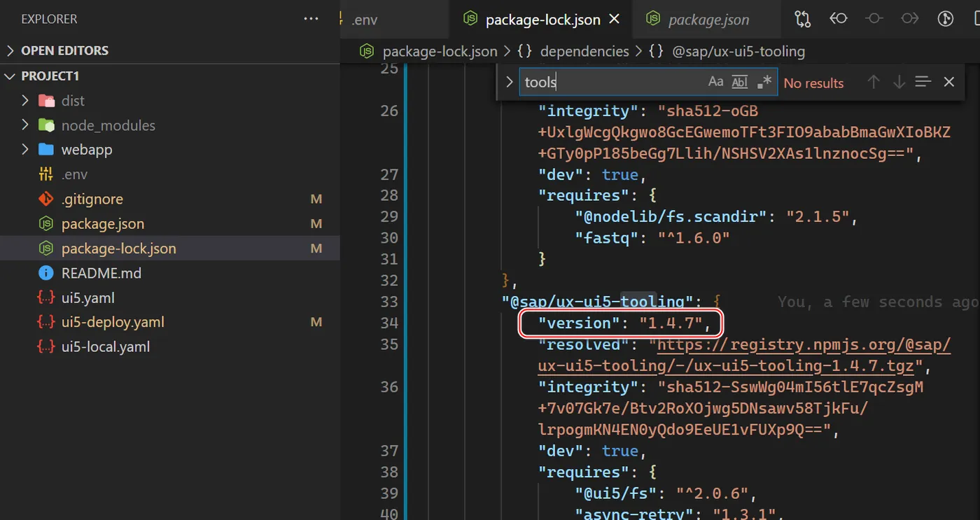This screenshot has width=980, height=520.
Task: Toggle Replace mode chevron in find widget
Action: click(509, 82)
